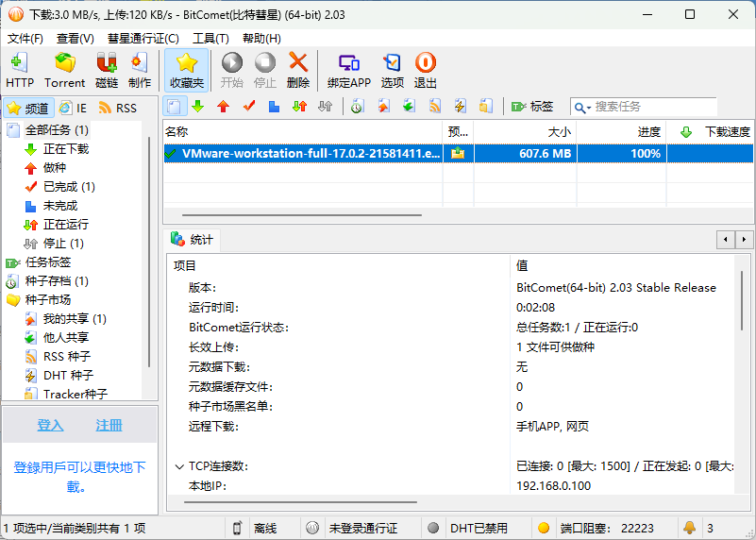This screenshot has width=756, height=540.
Task: Select 全部任务 (1) in tree
Action: click(57, 130)
